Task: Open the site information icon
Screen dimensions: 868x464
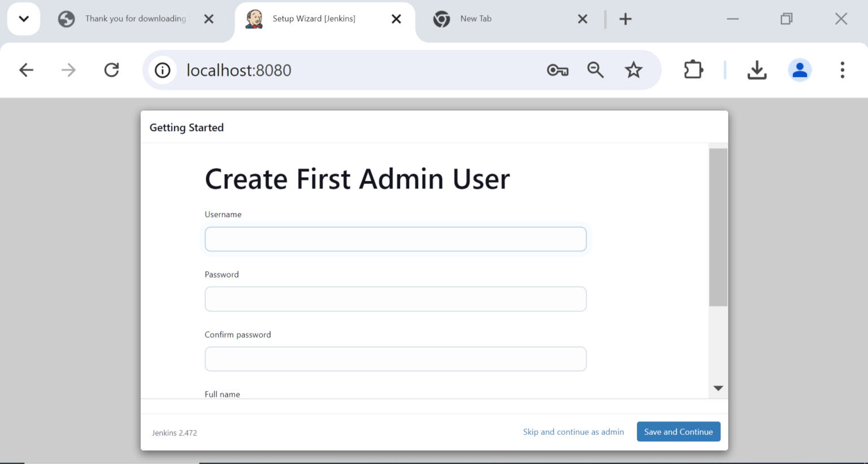Action: pyautogui.click(x=162, y=70)
